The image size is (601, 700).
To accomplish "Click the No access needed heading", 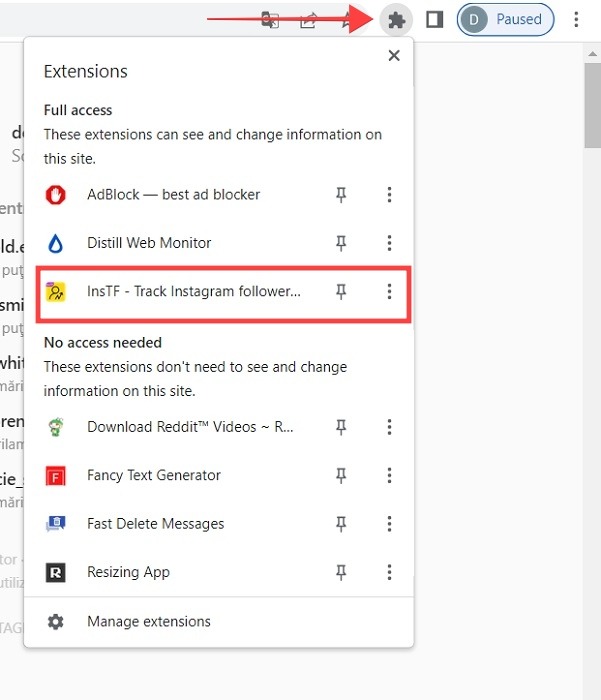I will click(103, 343).
